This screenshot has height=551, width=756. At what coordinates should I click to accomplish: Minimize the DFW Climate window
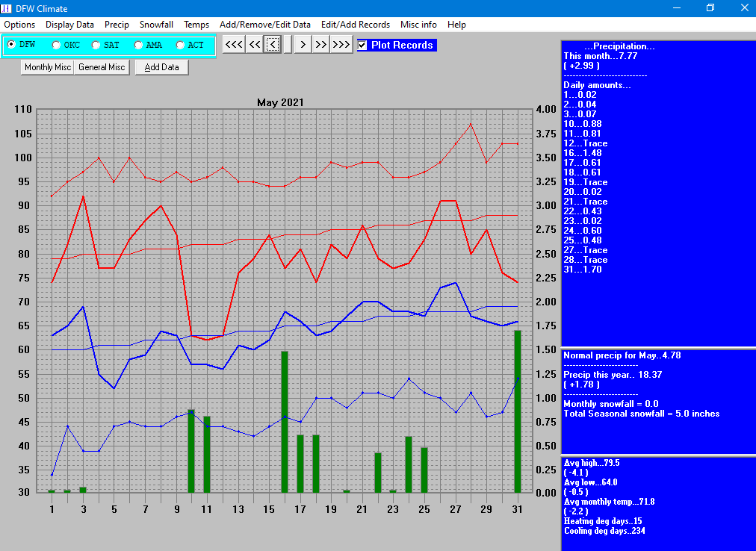(x=677, y=8)
